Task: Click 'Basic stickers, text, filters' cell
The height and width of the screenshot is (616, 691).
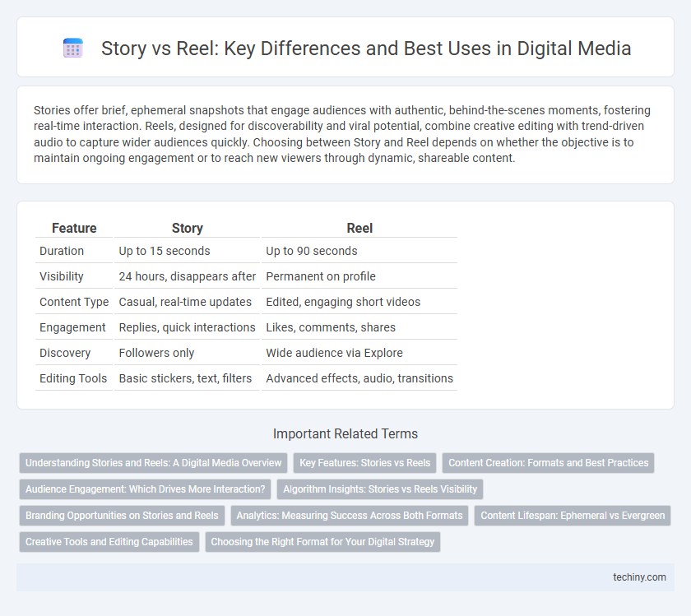Action: coord(186,378)
